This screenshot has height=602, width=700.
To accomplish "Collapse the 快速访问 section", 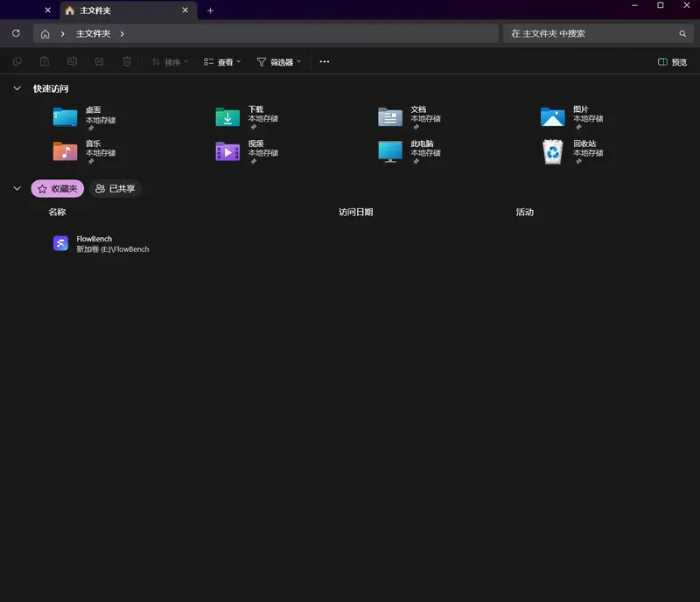I will [x=17, y=88].
